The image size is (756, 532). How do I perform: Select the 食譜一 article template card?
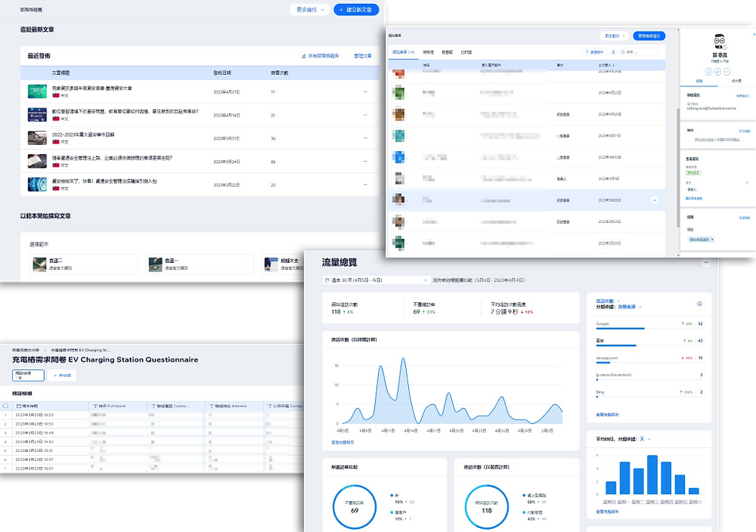coord(200,264)
